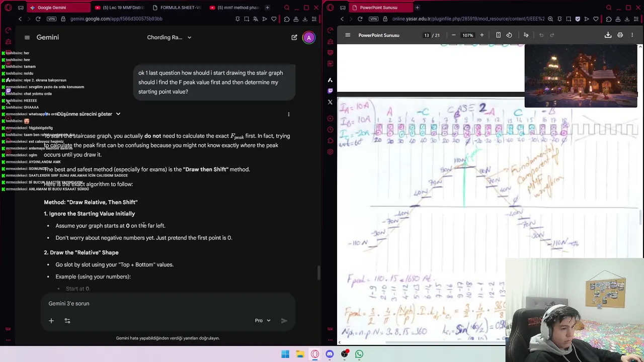Click the Minecraft winter house video thumbnail
644x362 pixels.
pos(581,76)
